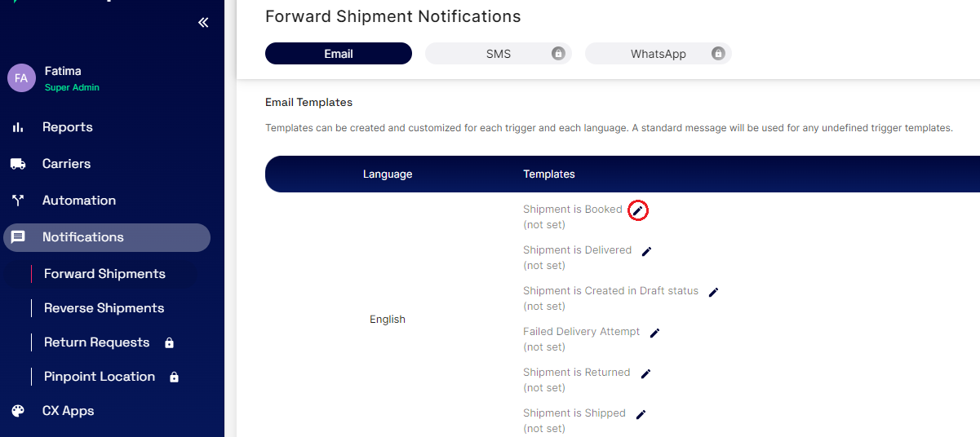Click the Carriers truck icon
Image resolution: width=980 pixels, height=437 pixels.
18,164
